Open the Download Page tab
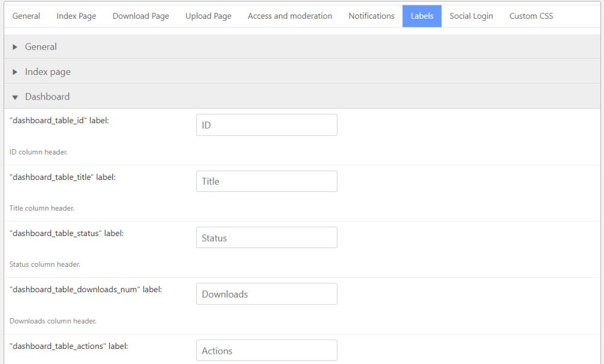The height and width of the screenshot is (364, 604). (141, 16)
